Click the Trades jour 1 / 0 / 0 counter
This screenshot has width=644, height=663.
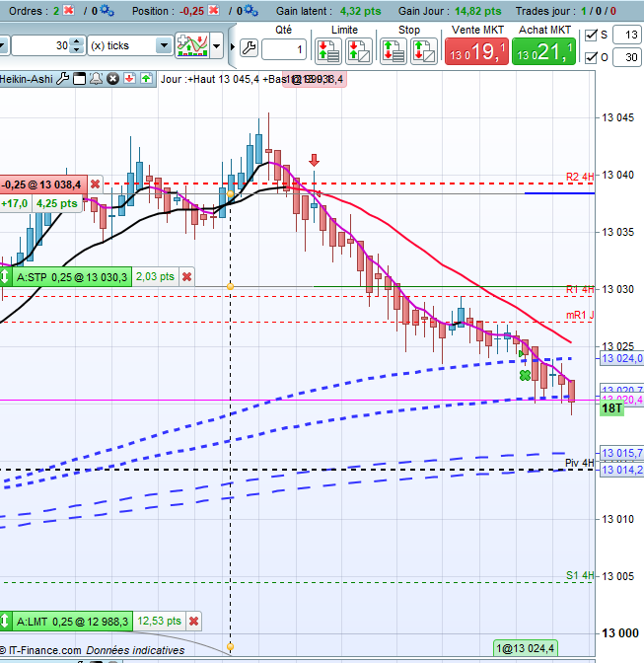coord(599,11)
